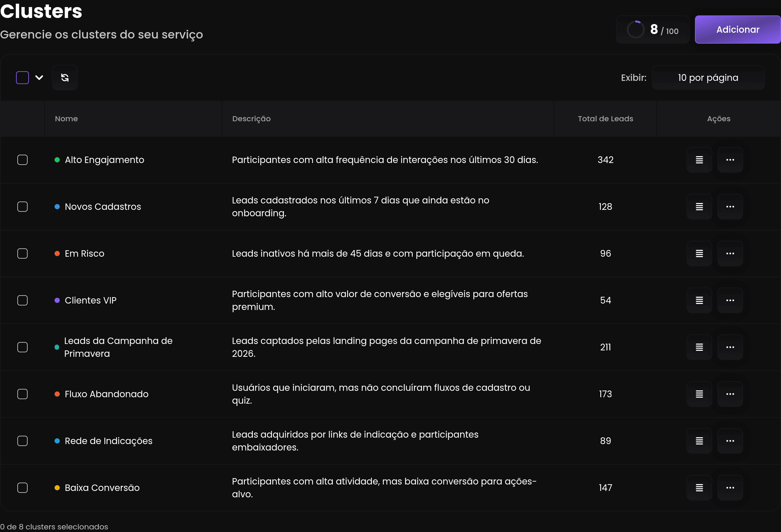
Task: Toggle the select-all clusters checkbox
Action: click(22, 78)
